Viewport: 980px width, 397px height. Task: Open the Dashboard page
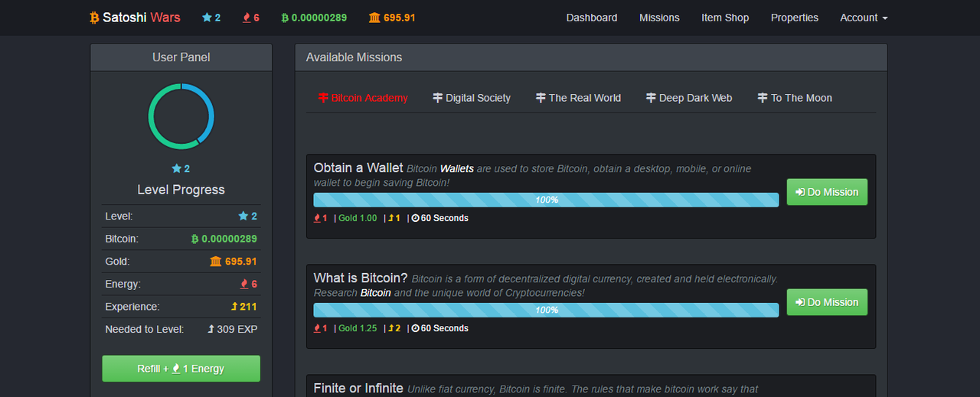tap(592, 18)
